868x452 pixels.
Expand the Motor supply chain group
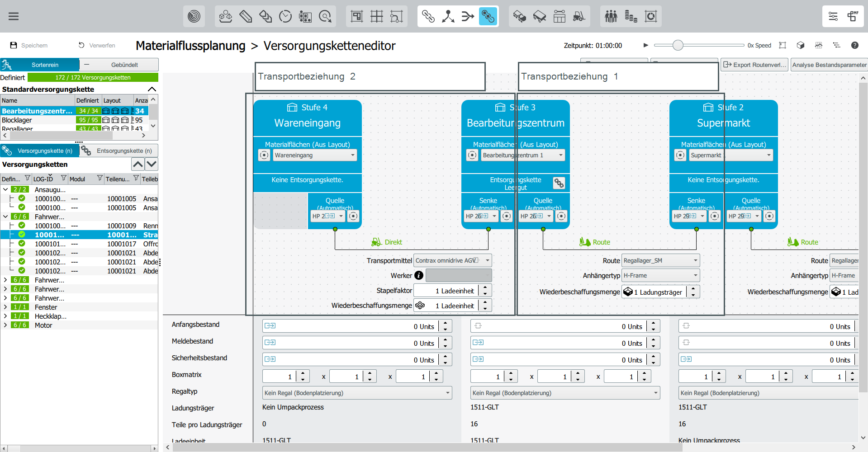point(5,325)
